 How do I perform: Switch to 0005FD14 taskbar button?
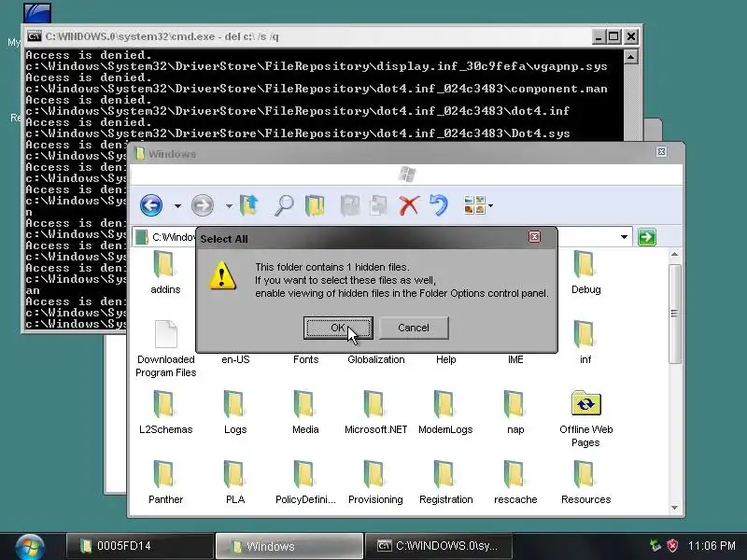click(x=139, y=546)
